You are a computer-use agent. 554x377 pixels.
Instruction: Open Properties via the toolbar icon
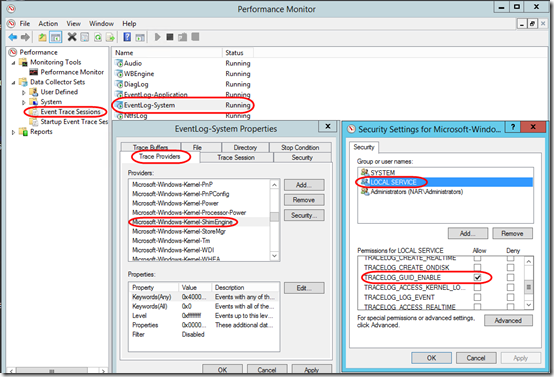tap(85, 37)
